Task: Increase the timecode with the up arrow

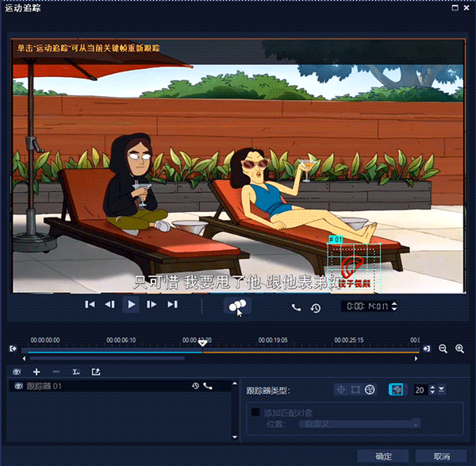Action: (x=394, y=303)
